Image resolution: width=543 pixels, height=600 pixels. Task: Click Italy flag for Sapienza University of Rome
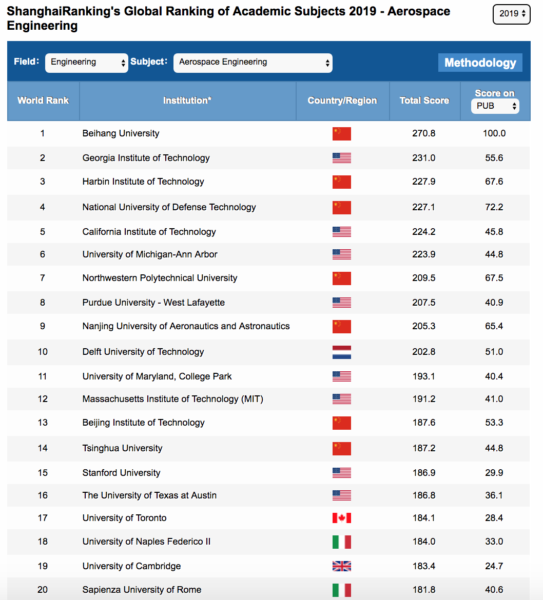(x=341, y=590)
